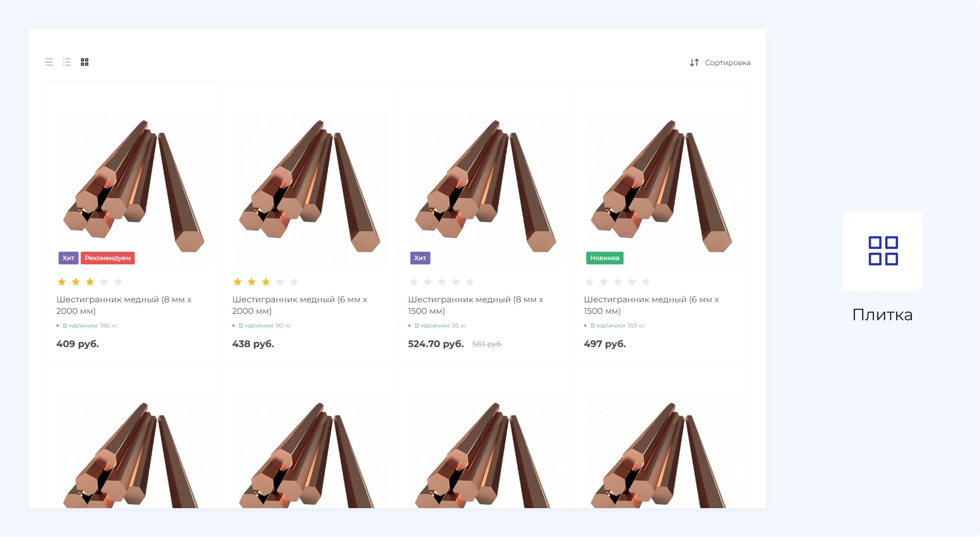Open Шестигранник медный (8 мм х 2000 мм) link
This screenshot has width=980, height=537.
click(x=124, y=305)
